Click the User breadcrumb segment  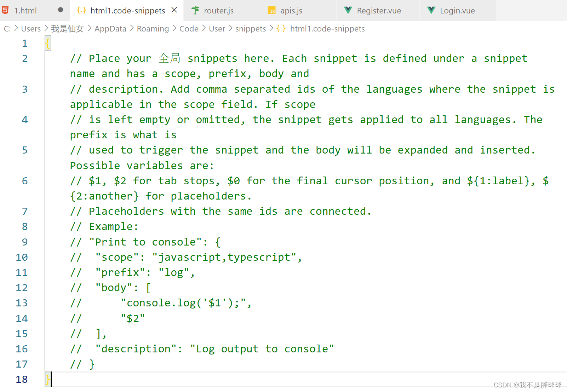pos(217,29)
